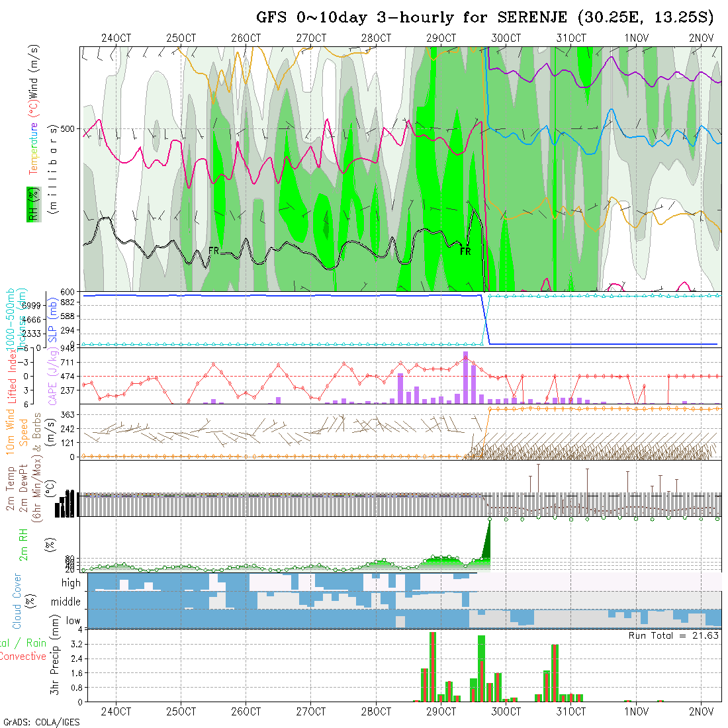Click the 30OCT label on bottom axis
Viewport: 728px width, 728px height.
click(x=506, y=711)
